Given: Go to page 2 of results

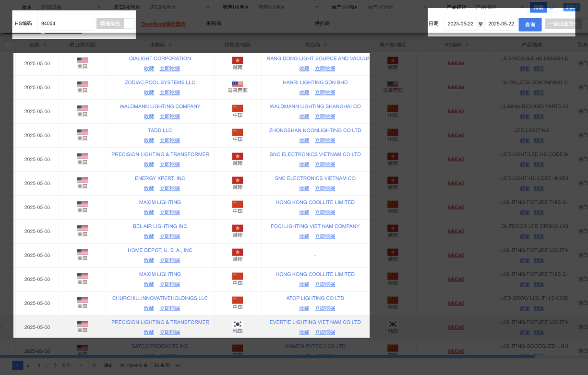Looking at the screenshot, I should 28,365.
